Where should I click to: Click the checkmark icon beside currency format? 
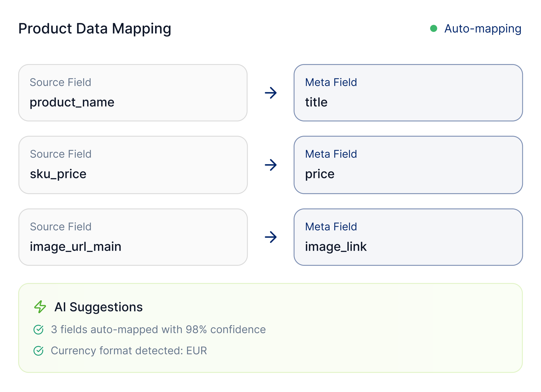(x=38, y=351)
